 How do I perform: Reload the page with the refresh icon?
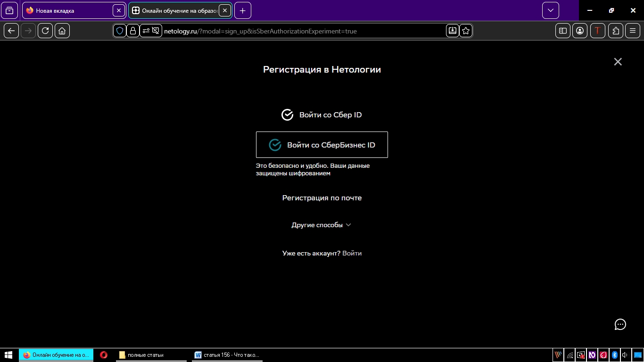click(45, 31)
